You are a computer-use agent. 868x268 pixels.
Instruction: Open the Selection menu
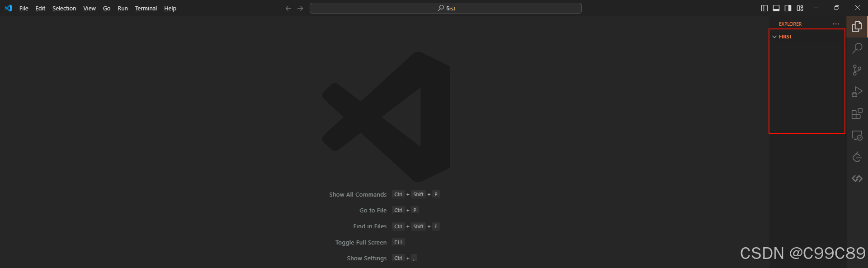point(64,8)
